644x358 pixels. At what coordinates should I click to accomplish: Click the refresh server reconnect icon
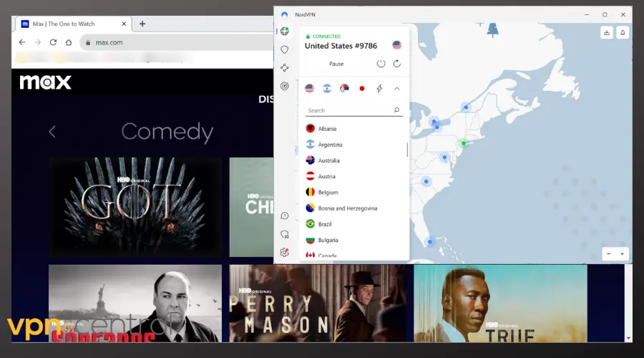(x=396, y=64)
